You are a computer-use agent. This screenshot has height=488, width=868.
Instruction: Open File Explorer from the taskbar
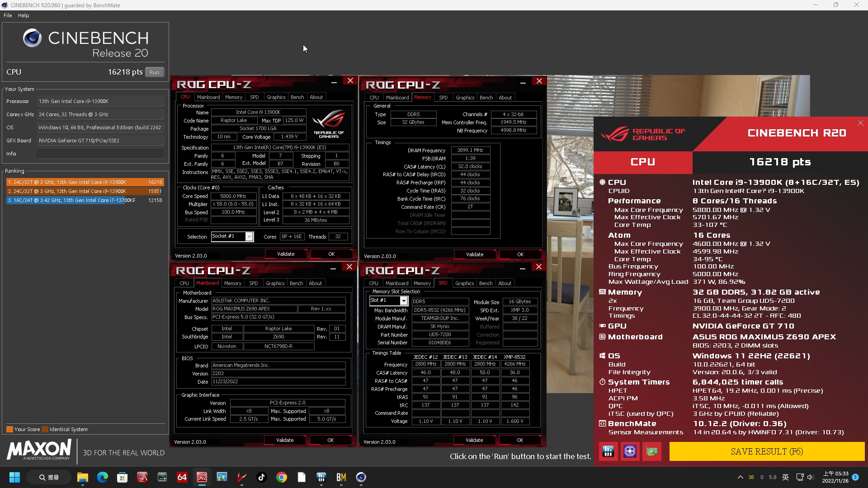click(x=82, y=477)
